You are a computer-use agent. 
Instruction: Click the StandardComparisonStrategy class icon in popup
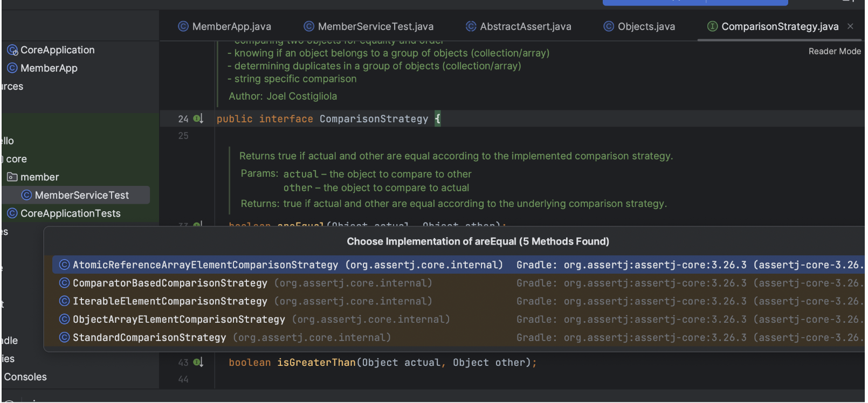tap(65, 337)
